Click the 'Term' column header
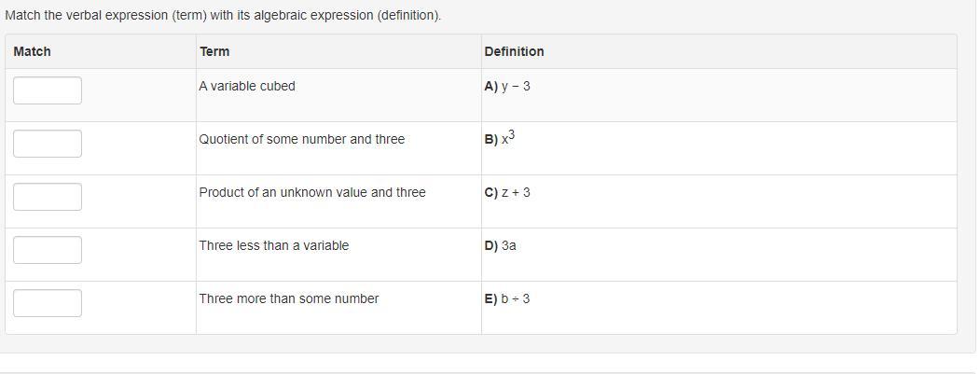The image size is (980, 374). pos(214,51)
